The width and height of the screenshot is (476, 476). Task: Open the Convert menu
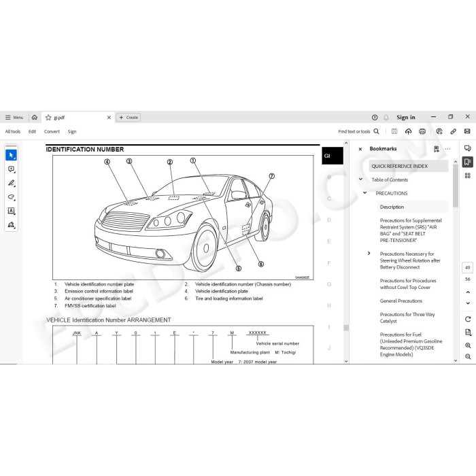click(x=52, y=131)
